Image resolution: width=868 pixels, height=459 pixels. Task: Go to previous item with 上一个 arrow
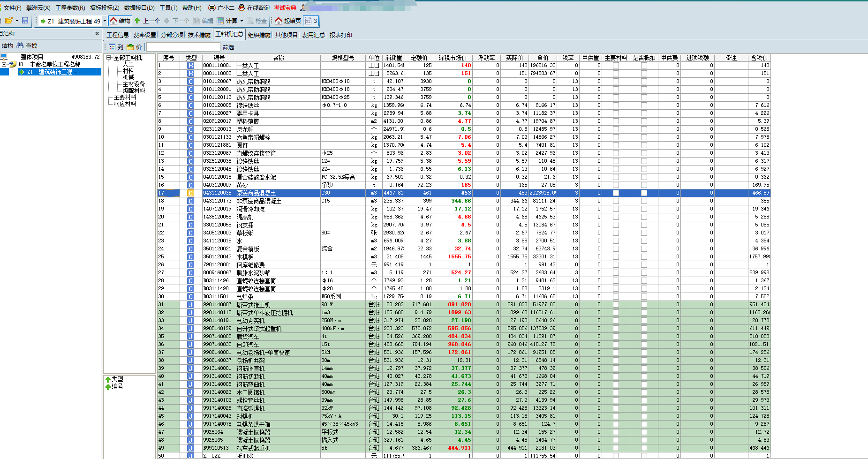point(147,21)
